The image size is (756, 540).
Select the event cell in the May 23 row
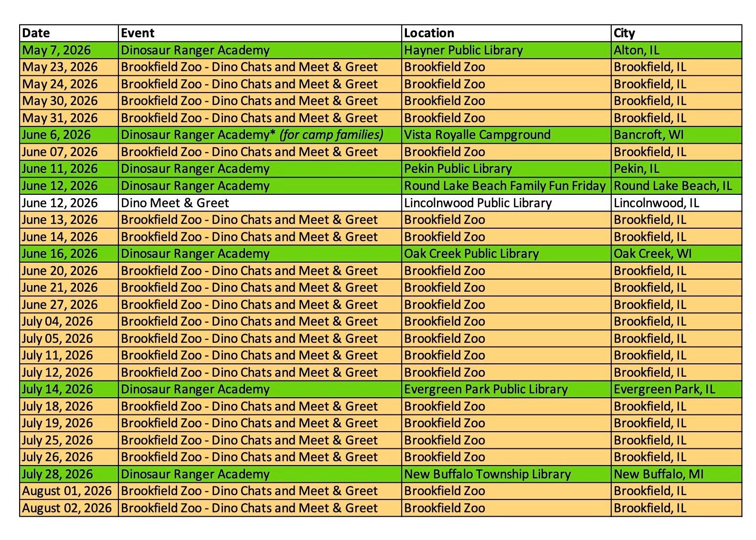[260, 67]
